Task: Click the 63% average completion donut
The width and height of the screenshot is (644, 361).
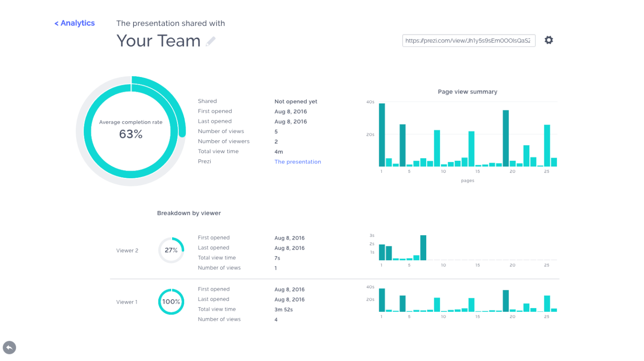Action: pos(130,131)
